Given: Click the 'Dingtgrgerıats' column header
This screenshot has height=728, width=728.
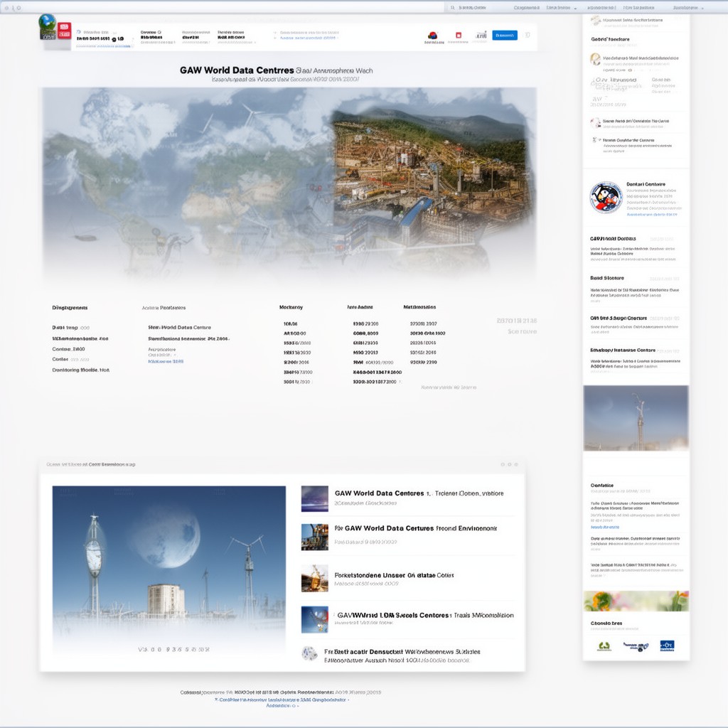Looking at the screenshot, I should (70, 307).
